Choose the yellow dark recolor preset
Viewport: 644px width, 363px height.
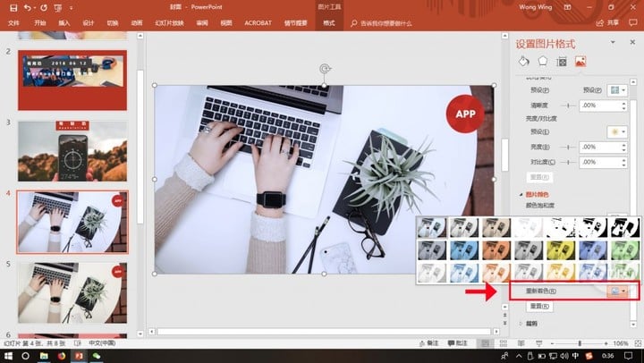click(561, 250)
